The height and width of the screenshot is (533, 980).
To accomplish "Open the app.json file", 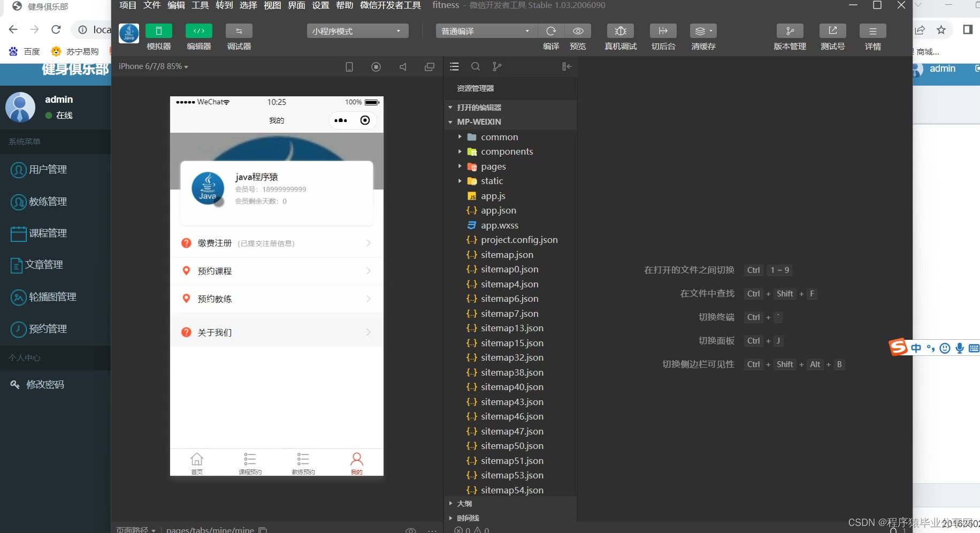I will 510,210.
